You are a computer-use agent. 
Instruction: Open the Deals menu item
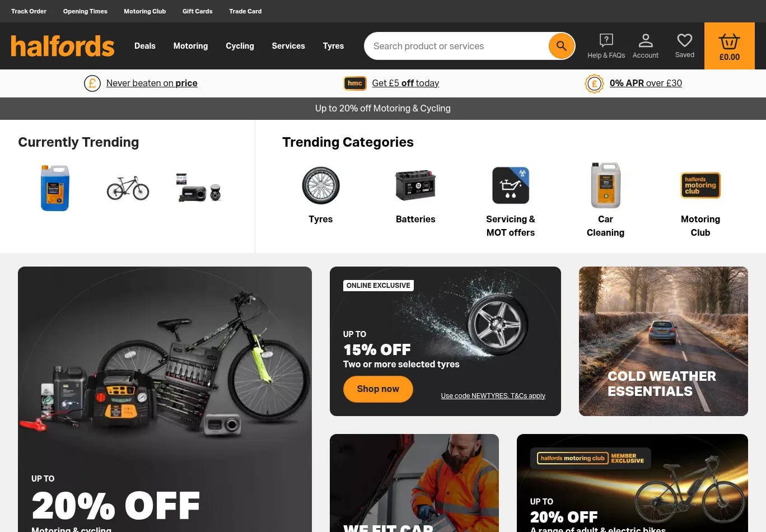[145, 46]
